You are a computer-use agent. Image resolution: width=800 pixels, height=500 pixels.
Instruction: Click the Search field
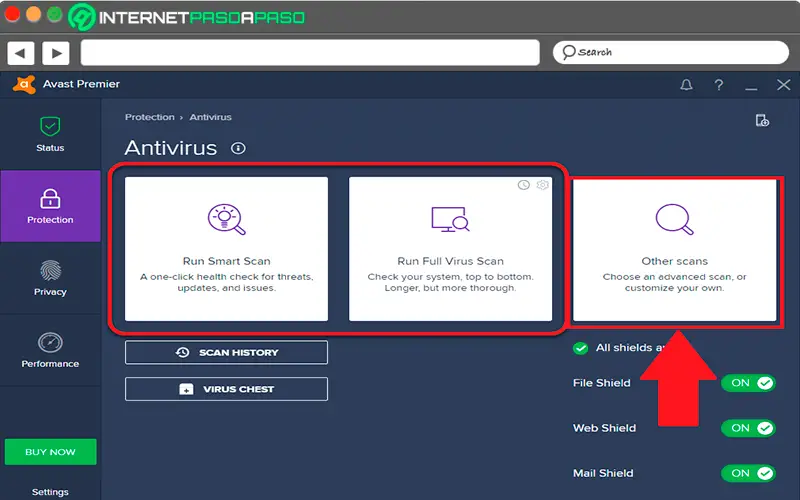click(x=671, y=53)
